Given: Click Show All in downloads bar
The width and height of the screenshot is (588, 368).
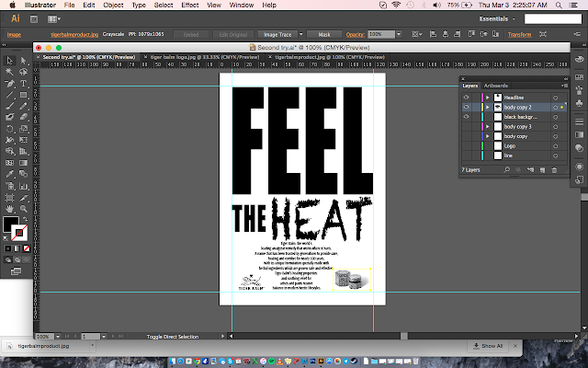Looking at the screenshot, I should pyautogui.click(x=488, y=346).
